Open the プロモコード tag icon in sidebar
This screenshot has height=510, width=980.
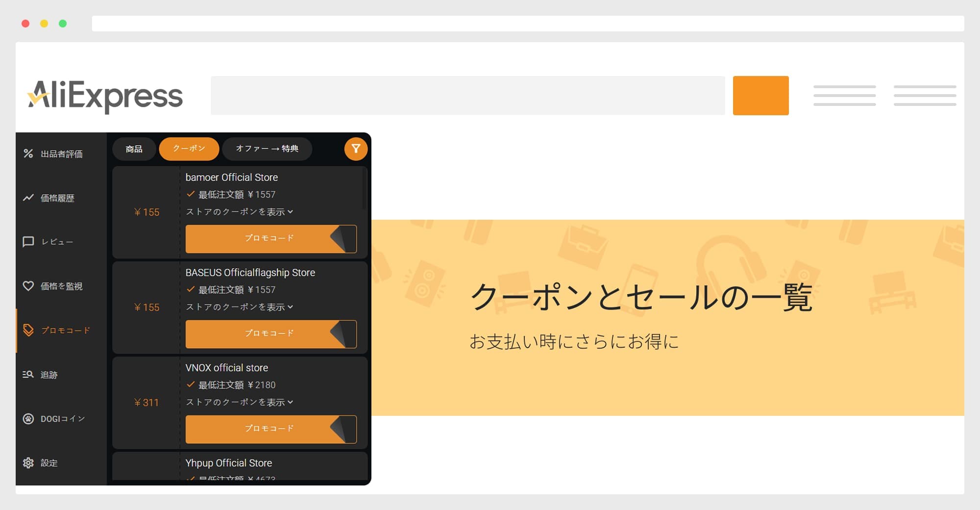28,330
